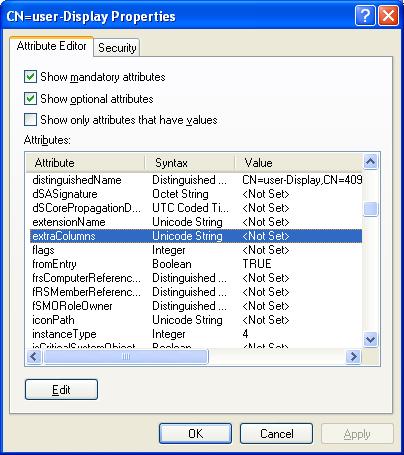Click the Apply button
This screenshot has height=455, width=404.
point(357,434)
